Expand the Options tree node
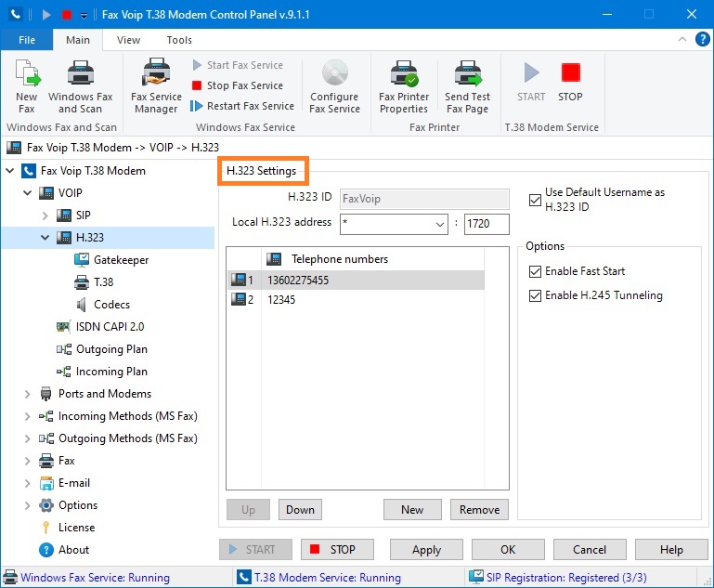The width and height of the screenshot is (714, 588). click(28, 505)
